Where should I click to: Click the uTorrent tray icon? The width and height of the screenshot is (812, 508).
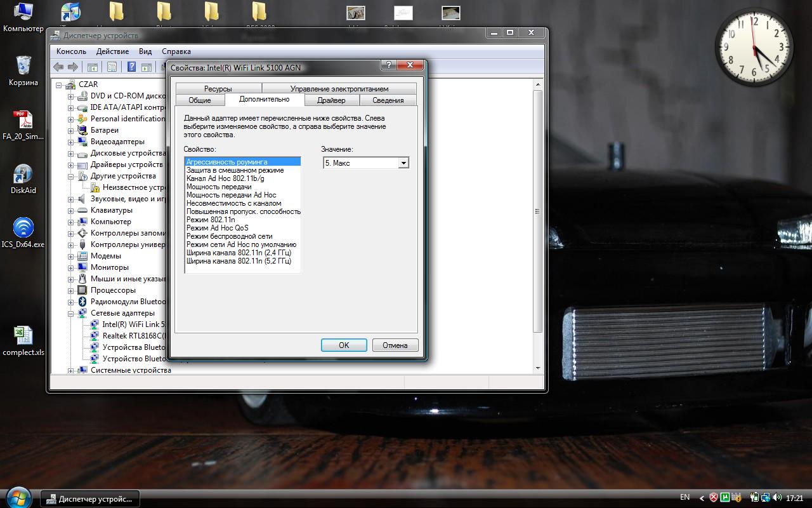click(726, 498)
